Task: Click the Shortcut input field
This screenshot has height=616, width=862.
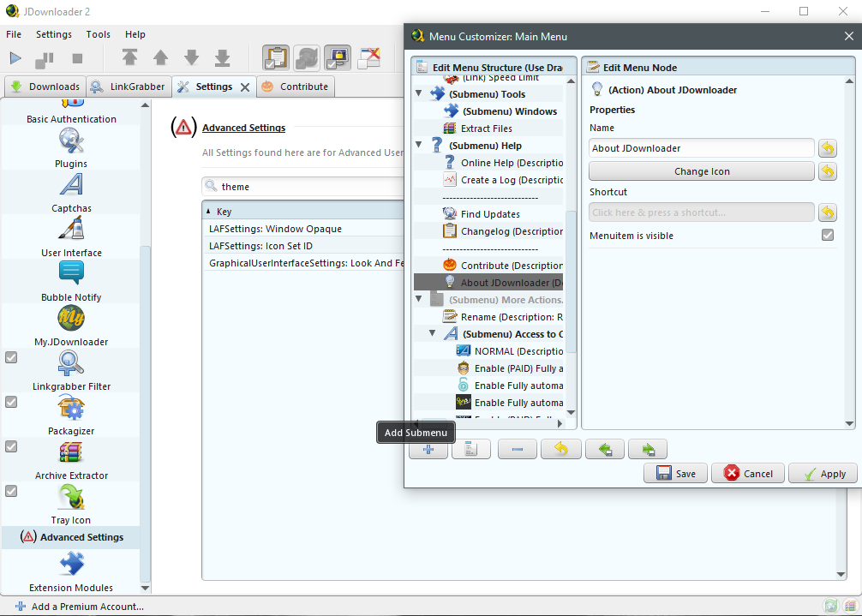Action: (x=702, y=212)
